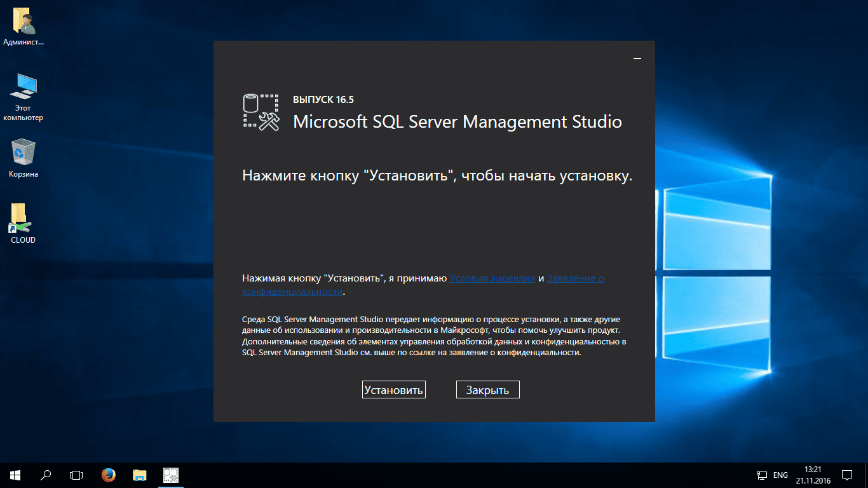Switch to the installer taskbar icon
Image resolution: width=868 pixels, height=488 pixels.
tap(170, 475)
